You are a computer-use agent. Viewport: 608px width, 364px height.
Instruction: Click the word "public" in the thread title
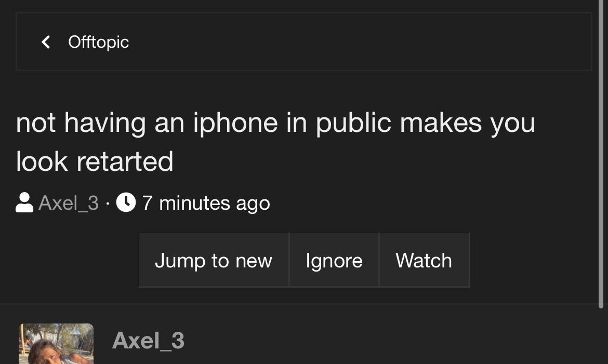[x=353, y=123]
